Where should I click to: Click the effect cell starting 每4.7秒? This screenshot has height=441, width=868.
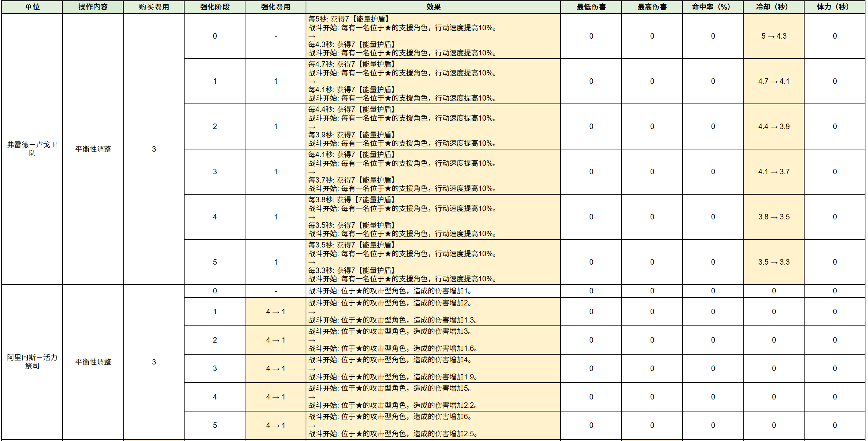[433, 81]
